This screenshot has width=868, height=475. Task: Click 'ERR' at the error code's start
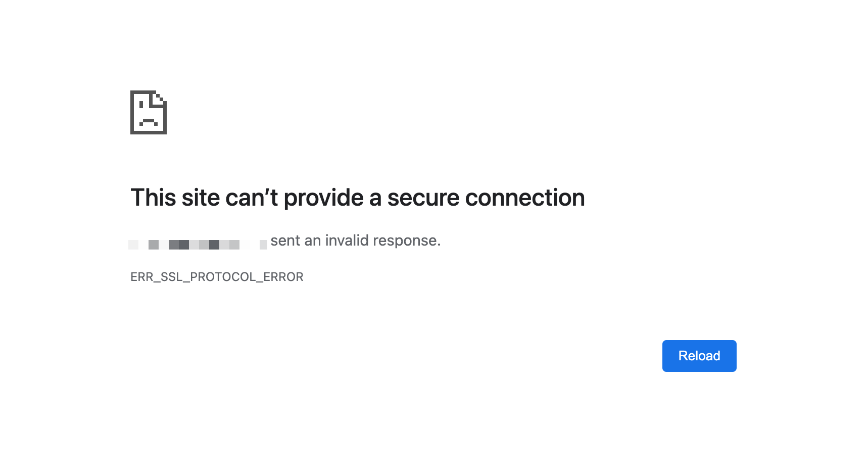[x=141, y=277]
